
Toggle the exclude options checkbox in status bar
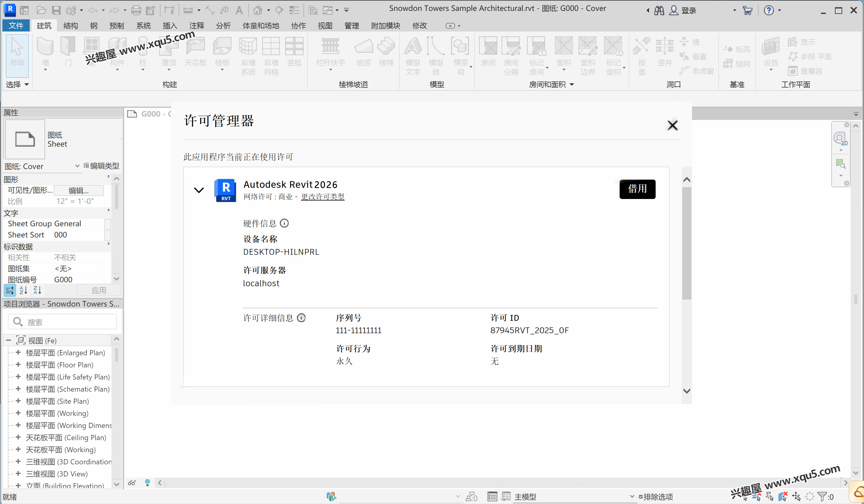641,497
